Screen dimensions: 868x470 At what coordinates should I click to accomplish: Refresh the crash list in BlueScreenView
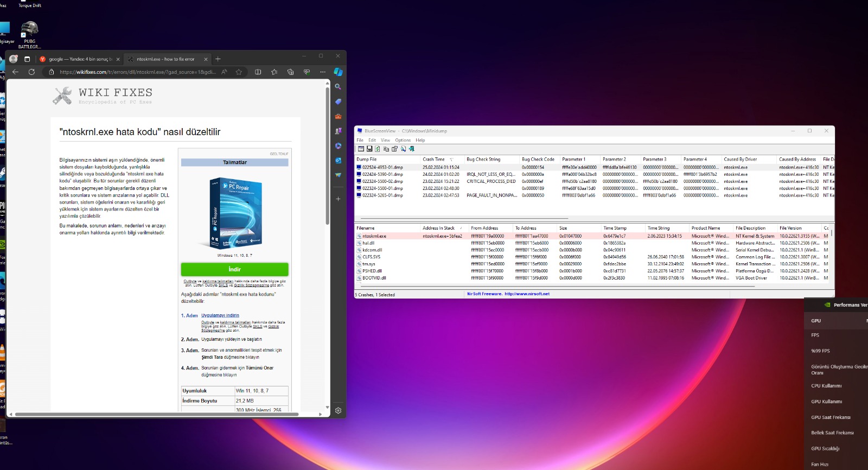[378, 149]
